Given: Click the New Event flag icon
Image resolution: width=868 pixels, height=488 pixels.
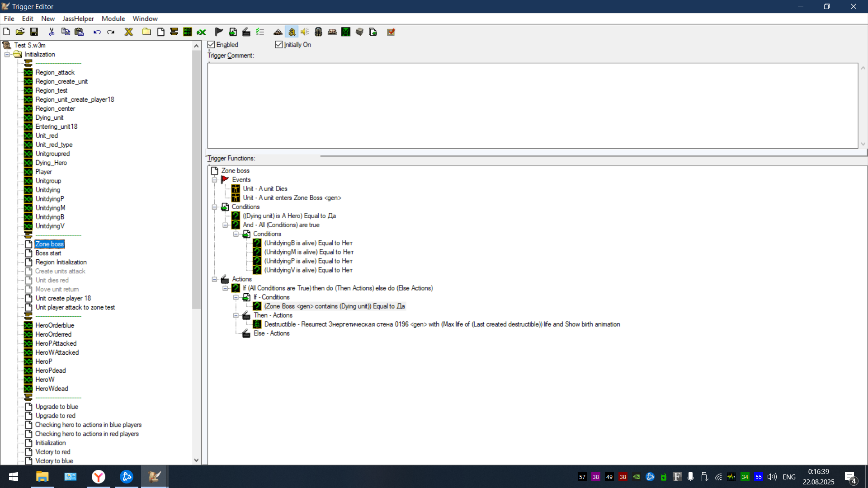Looking at the screenshot, I should [x=219, y=32].
